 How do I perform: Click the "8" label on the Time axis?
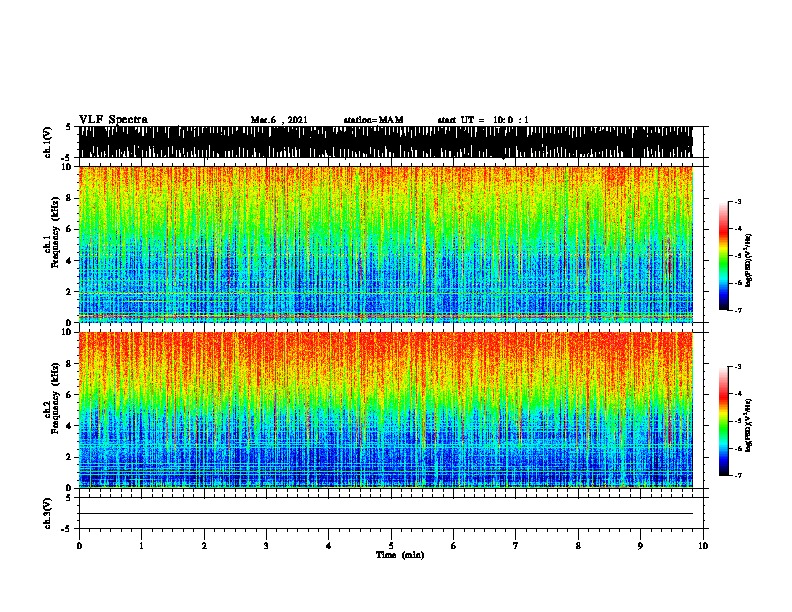tap(578, 546)
